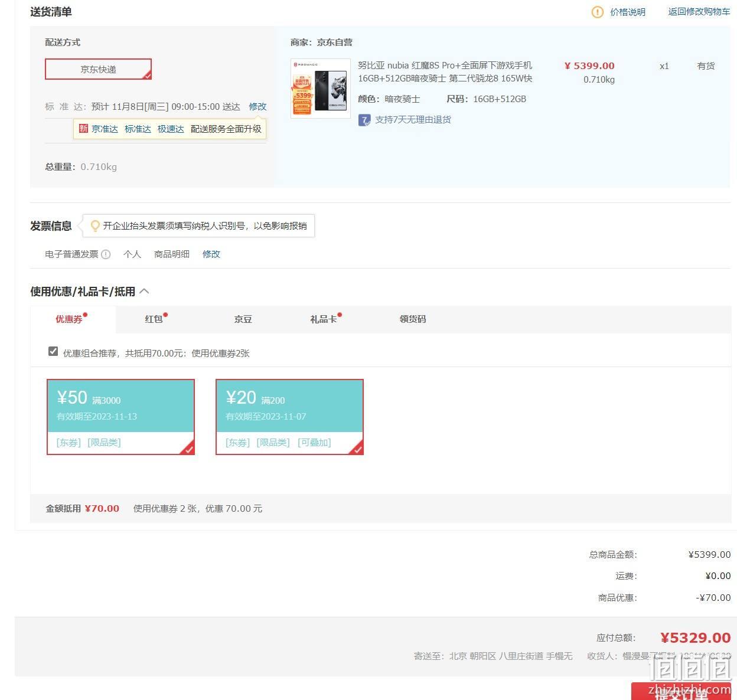Click the 总重量 0.710kg text
Screen dimensions: 737x700
coord(81,167)
